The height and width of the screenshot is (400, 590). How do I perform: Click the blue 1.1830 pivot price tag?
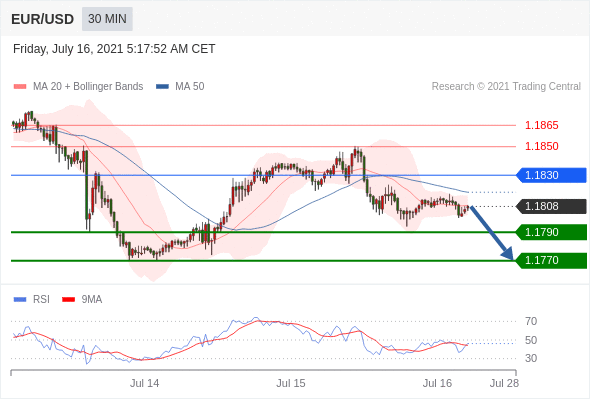pyautogui.click(x=551, y=175)
